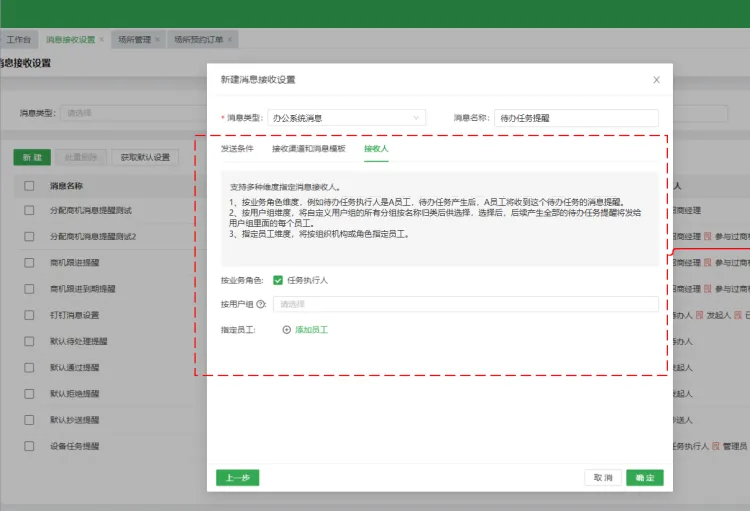This screenshot has height=511, width=750.
Task: Click the 获取默认设置 button
Action: click(x=145, y=157)
